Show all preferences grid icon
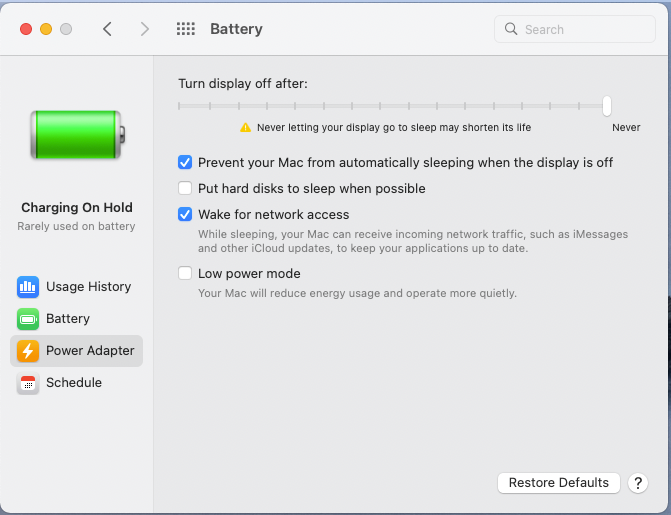This screenshot has width=671, height=515. click(186, 29)
